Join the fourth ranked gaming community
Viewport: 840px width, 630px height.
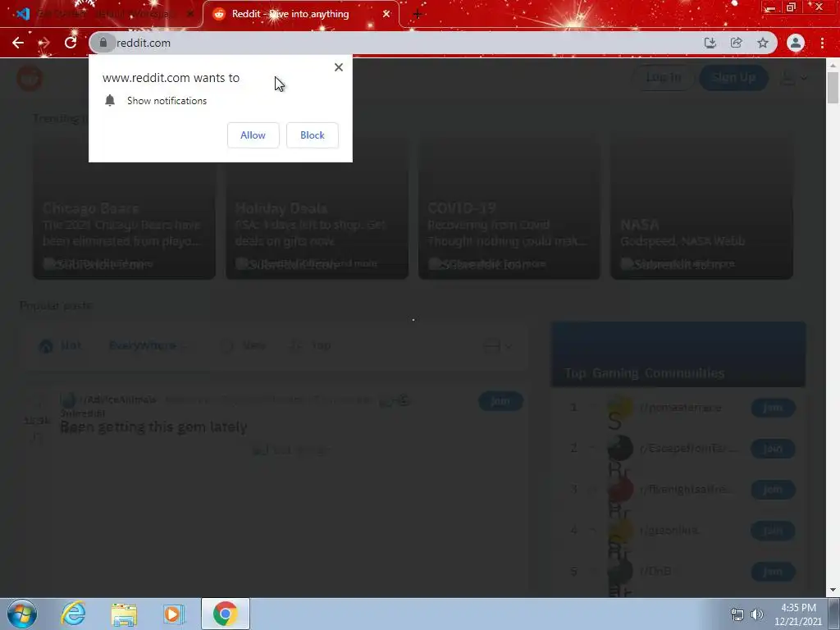coord(773,531)
